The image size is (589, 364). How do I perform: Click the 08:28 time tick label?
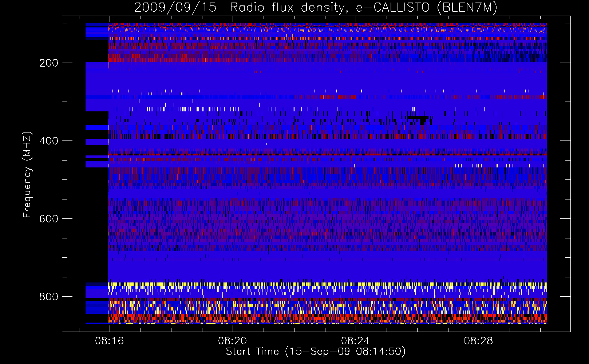pyautogui.click(x=478, y=341)
